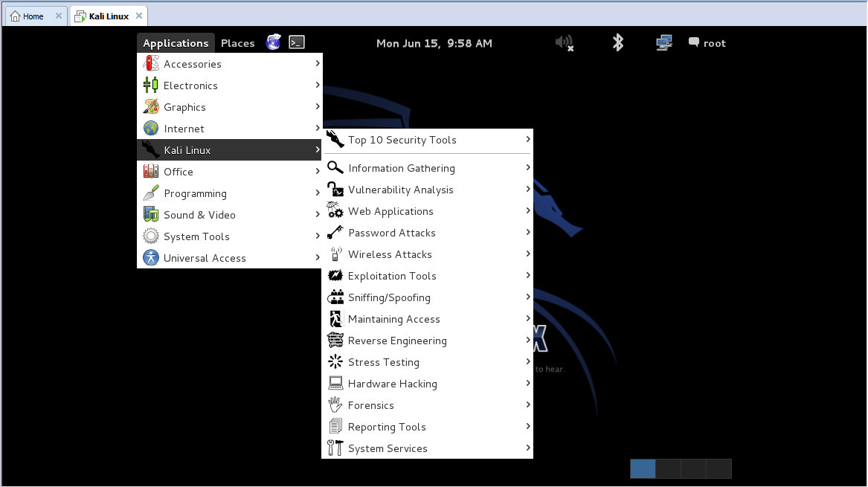Click the Exploitation Tools icon
Screen dimensions: 868x487
pyautogui.click(x=335, y=276)
